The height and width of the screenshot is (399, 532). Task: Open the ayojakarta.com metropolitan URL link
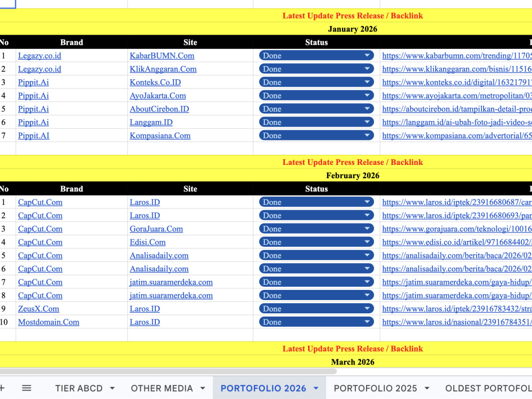pyautogui.click(x=456, y=96)
